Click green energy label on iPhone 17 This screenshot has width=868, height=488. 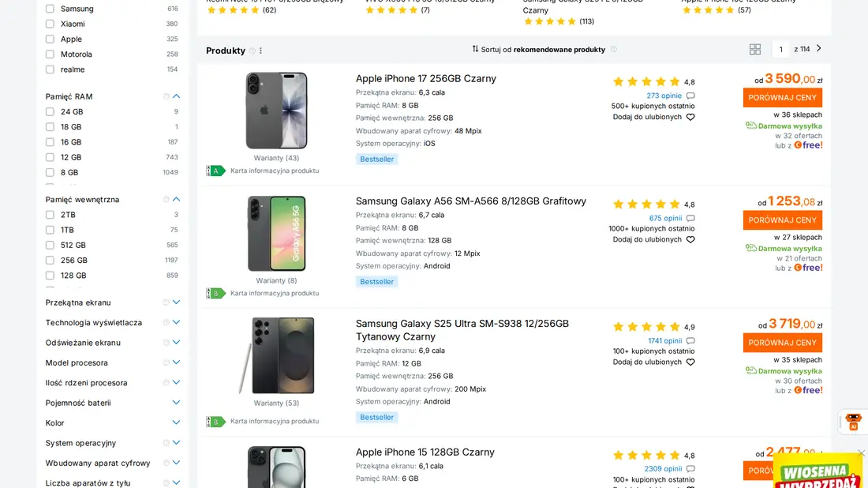coord(215,170)
